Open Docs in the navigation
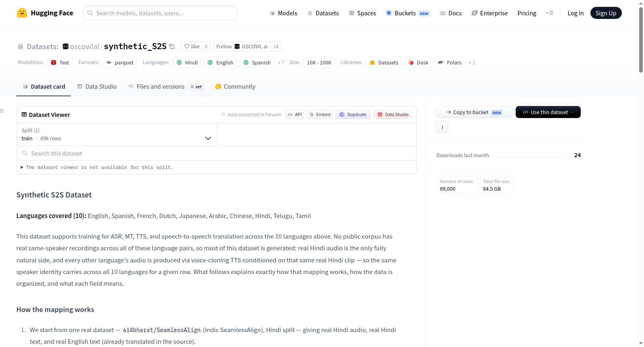The width and height of the screenshot is (644, 347). [451, 13]
